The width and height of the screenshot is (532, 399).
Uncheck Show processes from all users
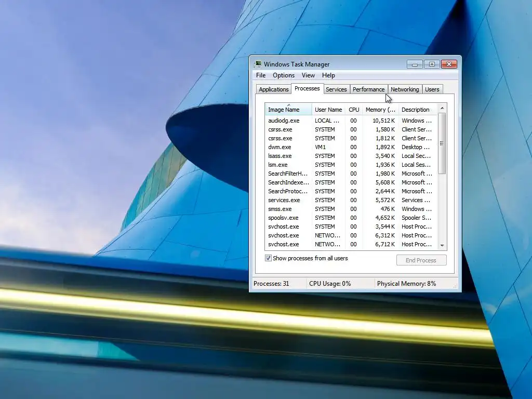point(268,258)
